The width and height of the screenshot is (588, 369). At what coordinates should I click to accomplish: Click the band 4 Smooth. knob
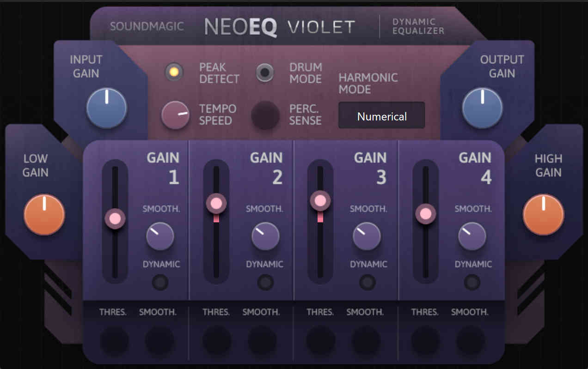click(x=472, y=236)
